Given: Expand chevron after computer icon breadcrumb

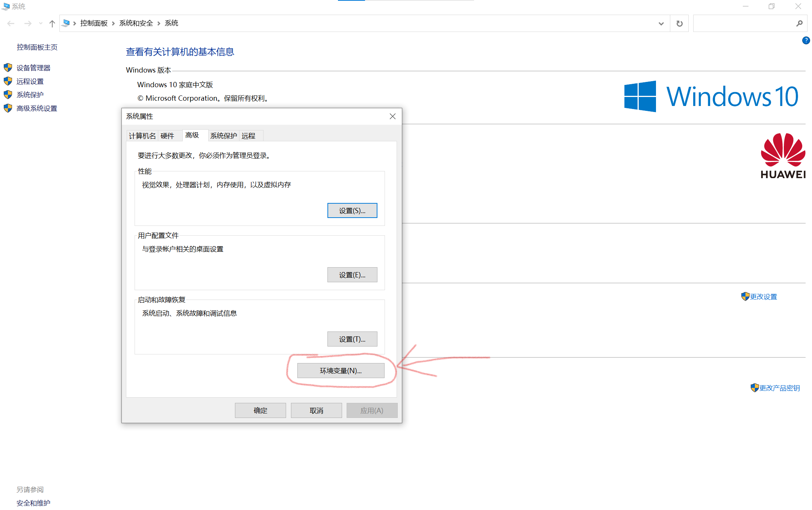Looking at the screenshot, I should pyautogui.click(x=75, y=23).
